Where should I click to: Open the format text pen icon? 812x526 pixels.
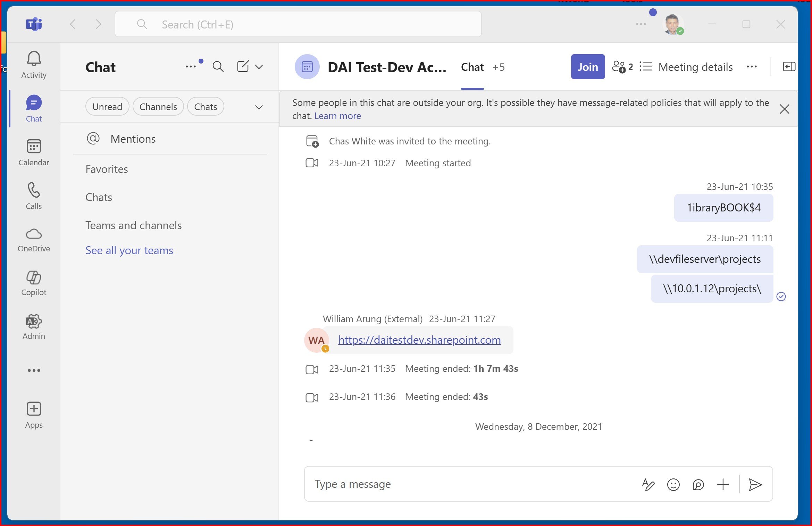click(648, 484)
